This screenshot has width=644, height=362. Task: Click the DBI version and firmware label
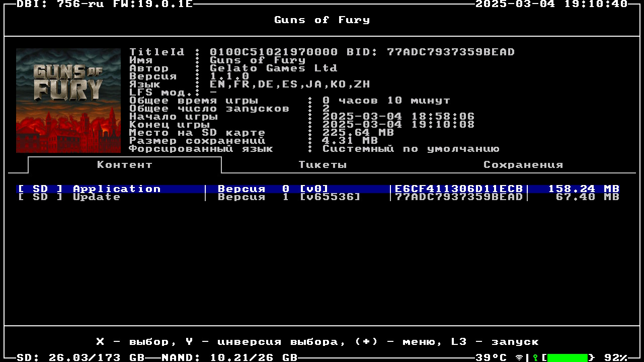point(105,4)
